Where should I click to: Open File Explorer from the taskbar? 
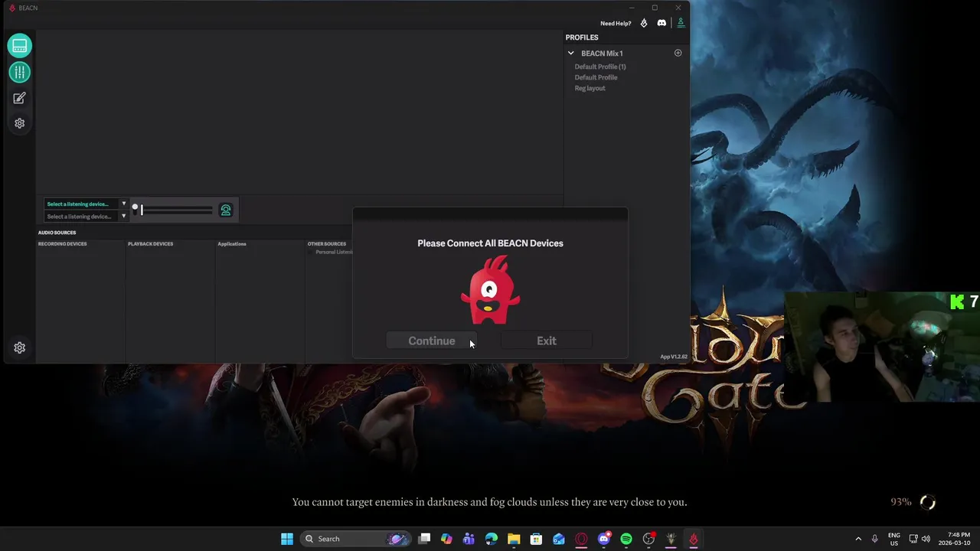click(514, 539)
